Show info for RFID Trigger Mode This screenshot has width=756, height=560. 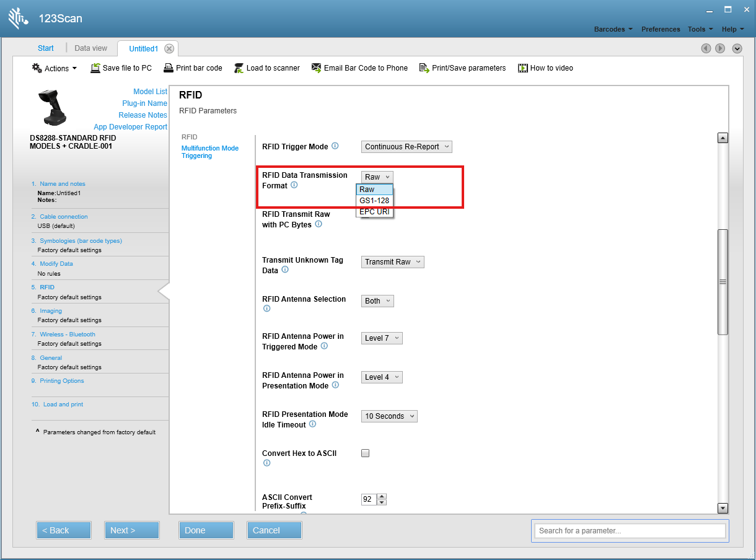coord(335,146)
